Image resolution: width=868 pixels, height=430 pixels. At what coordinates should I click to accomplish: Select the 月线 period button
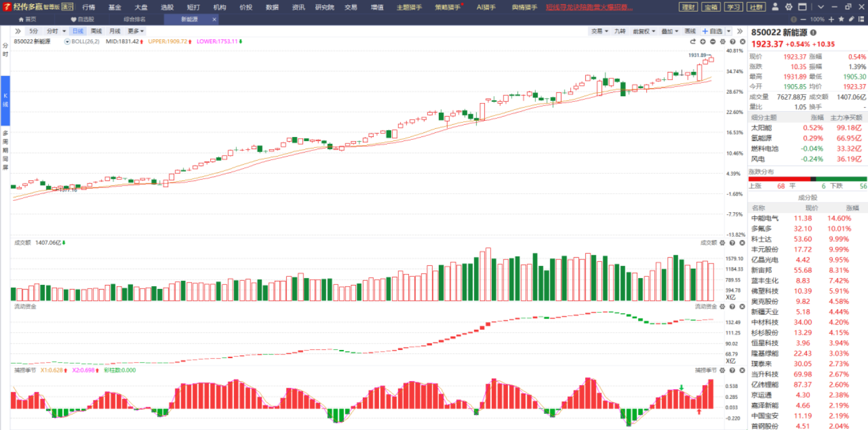pos(115,31)
